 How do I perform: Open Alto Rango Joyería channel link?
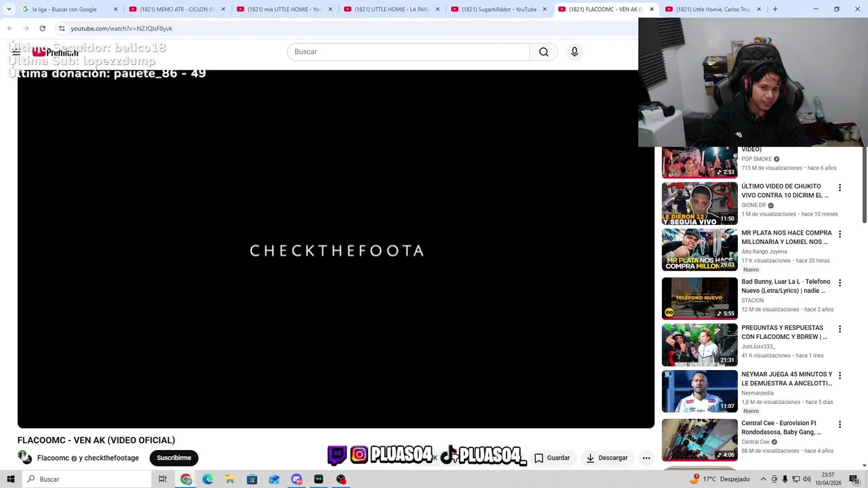pos(764,251)
